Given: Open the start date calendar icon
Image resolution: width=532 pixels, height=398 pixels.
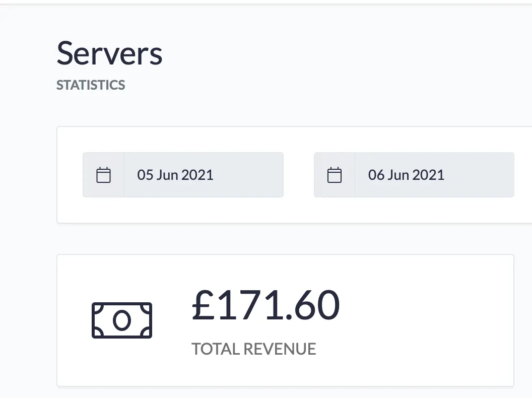Looking at the screenshot, I should [103, 175].
